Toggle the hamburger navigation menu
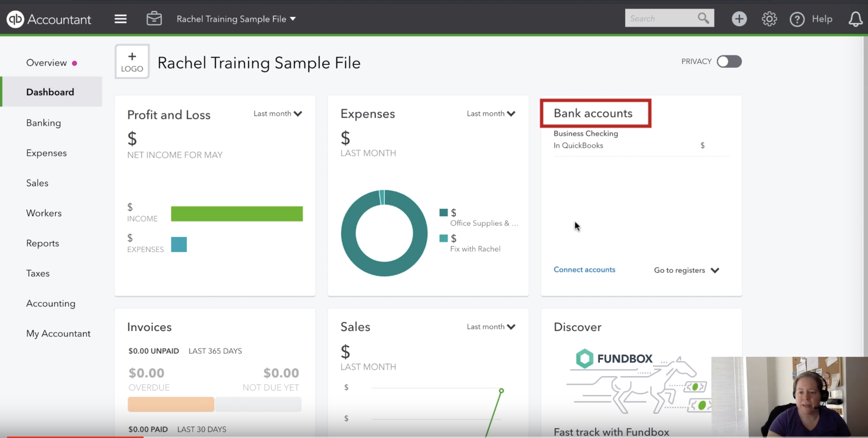 120,19
